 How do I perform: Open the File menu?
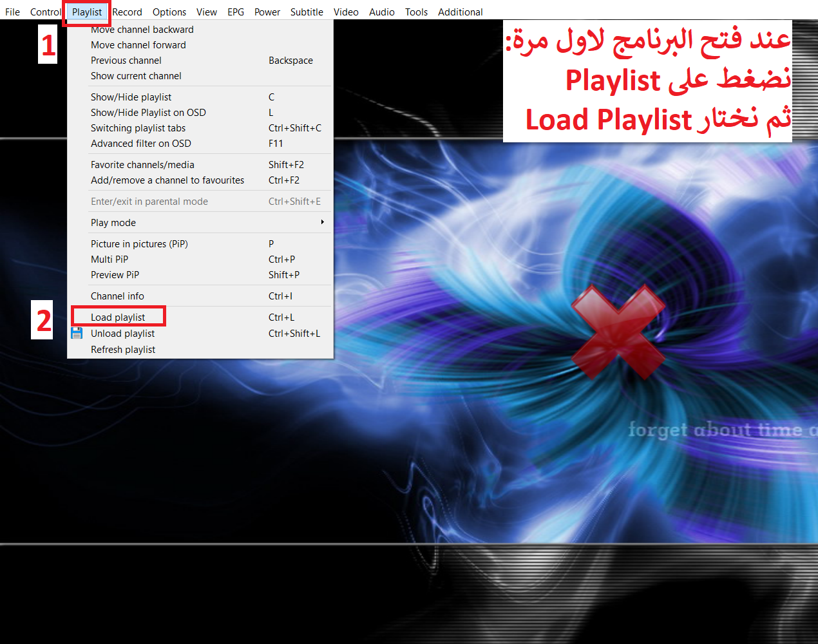pyautogui.click(x=12, y=12)
